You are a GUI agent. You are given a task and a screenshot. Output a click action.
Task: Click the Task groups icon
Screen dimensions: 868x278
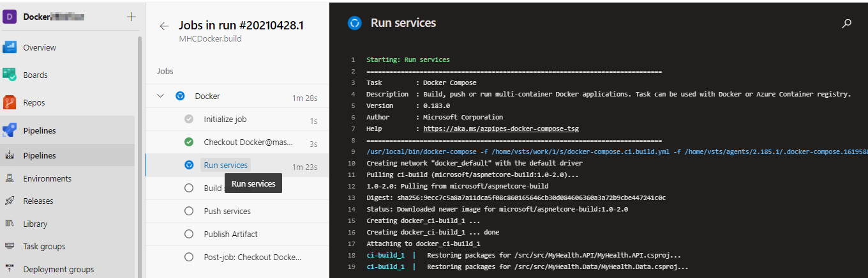point(10,246)
